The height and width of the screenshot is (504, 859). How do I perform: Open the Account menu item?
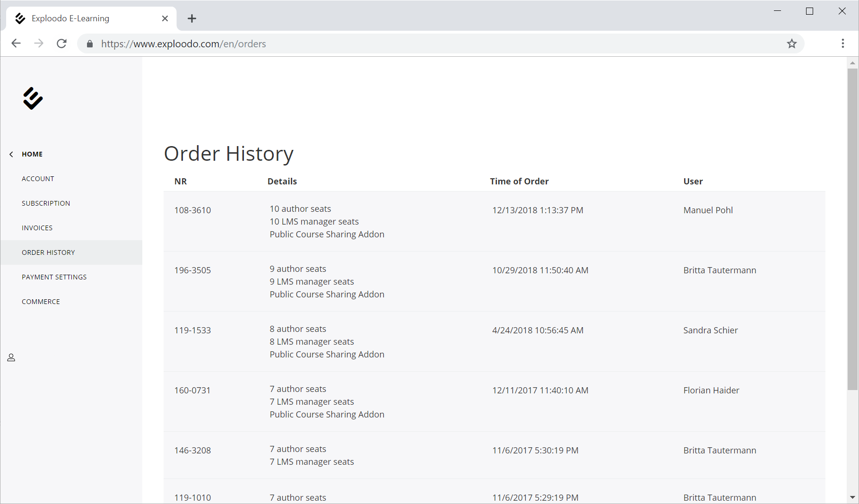(38, 179)
